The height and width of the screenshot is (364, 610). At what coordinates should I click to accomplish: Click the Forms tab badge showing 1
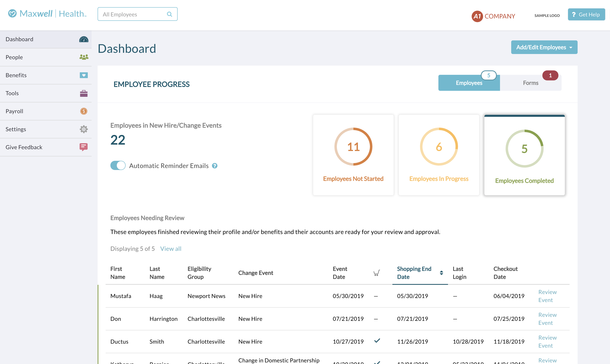tap(550, 75)
